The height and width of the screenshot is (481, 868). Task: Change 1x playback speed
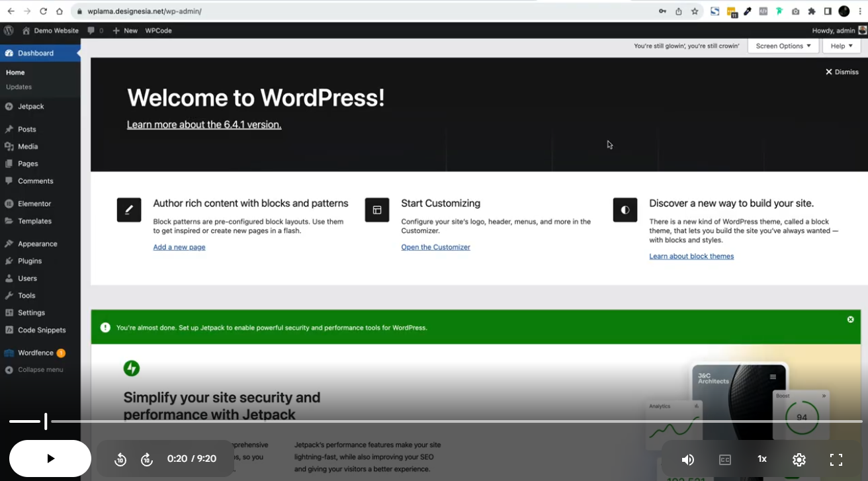click(762, 459)
